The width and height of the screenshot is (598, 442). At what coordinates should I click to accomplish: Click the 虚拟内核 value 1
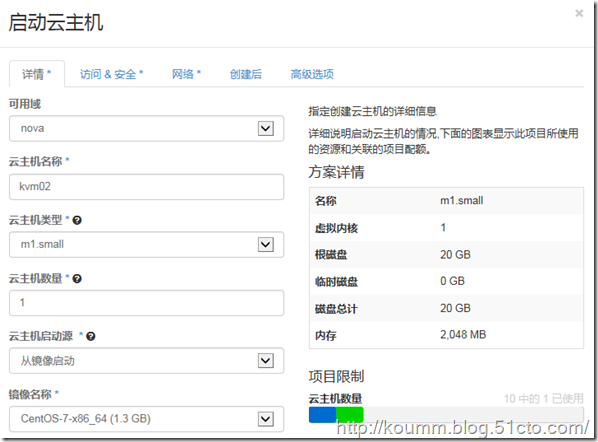pos(443,228)
